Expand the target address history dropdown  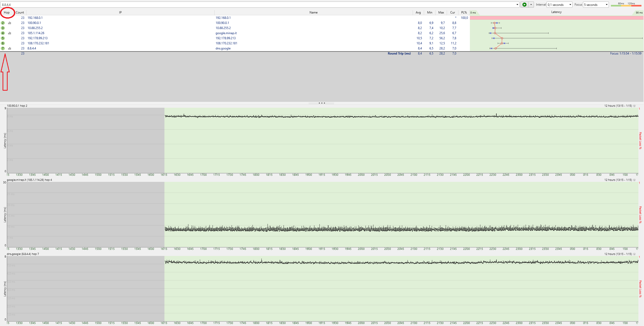tap(517, 5)
